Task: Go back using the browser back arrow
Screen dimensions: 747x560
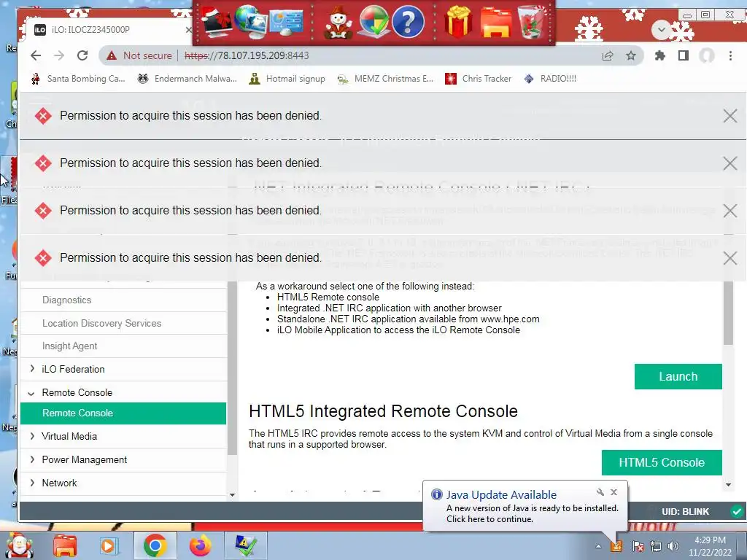Action: (x=36, y=55)
